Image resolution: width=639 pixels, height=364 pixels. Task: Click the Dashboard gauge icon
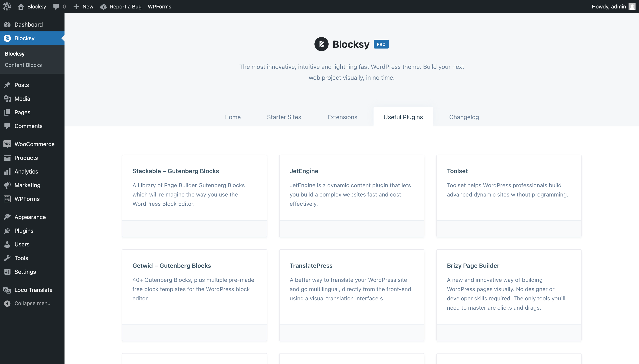point(7,25)
